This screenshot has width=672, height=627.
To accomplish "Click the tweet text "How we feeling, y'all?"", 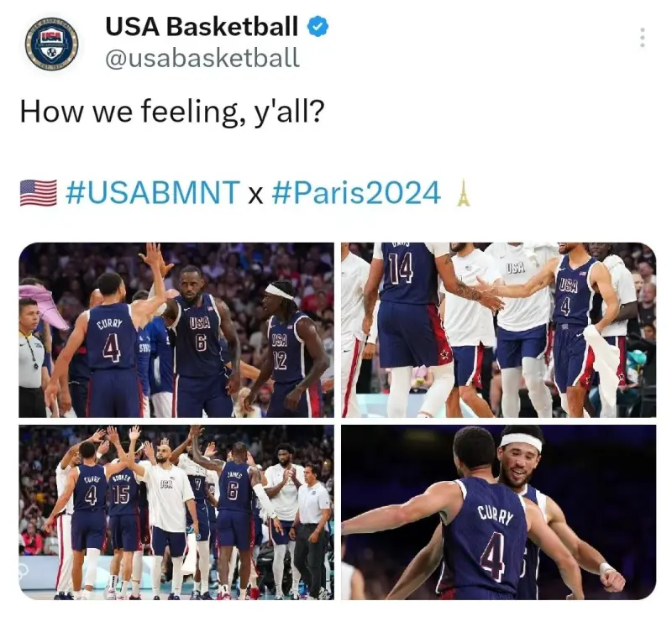I will coord(172,112).
